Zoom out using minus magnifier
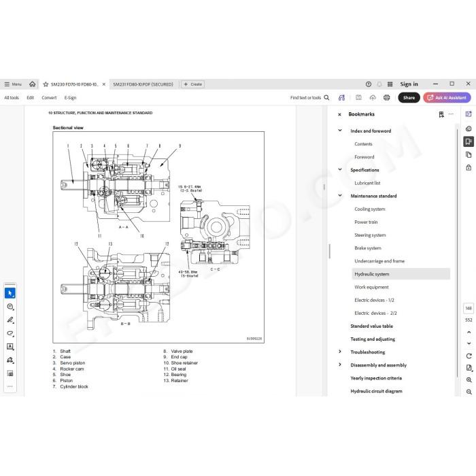This screenshot has width=476, height=476. (x=469, y=392)
